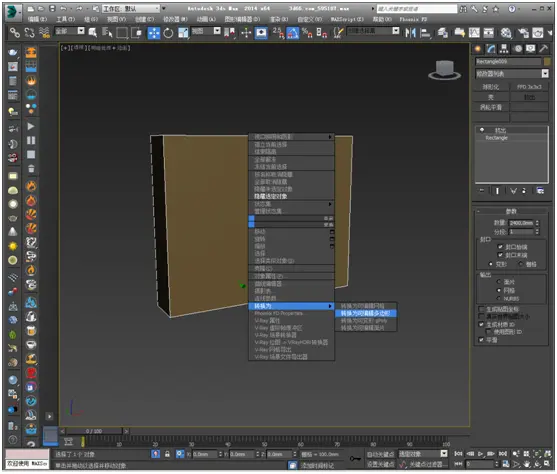
Task: Click the ViewCube in the viewport
Action: point(444,70)
